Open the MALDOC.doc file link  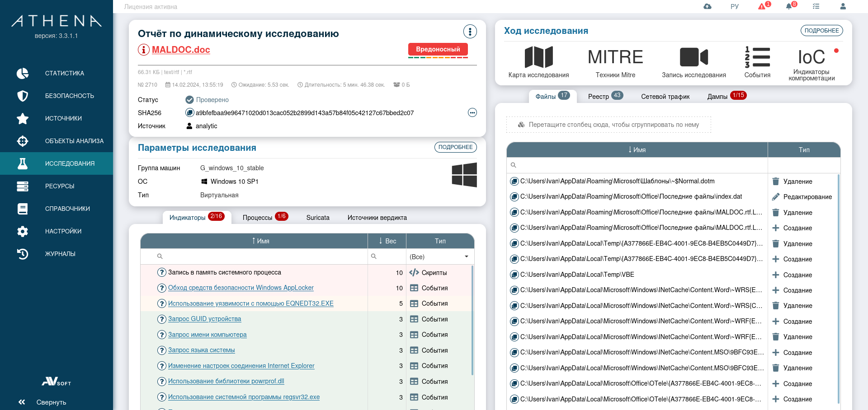181,50
